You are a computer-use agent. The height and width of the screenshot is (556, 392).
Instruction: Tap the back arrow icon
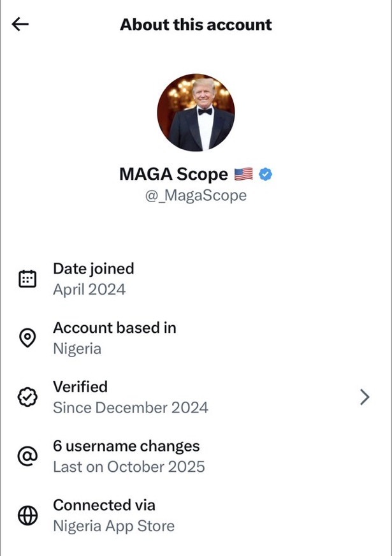(x=20, y=24)
